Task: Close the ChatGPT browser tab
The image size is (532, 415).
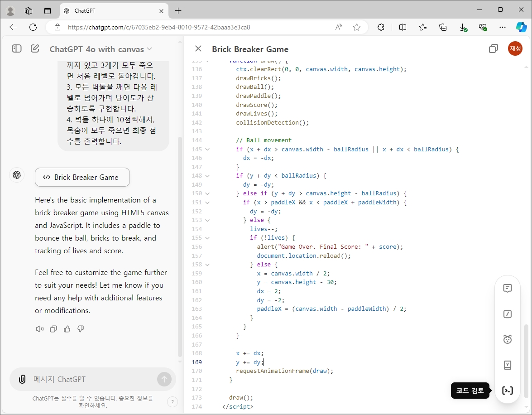Action: pyautogui.click(x=161, y=11)
